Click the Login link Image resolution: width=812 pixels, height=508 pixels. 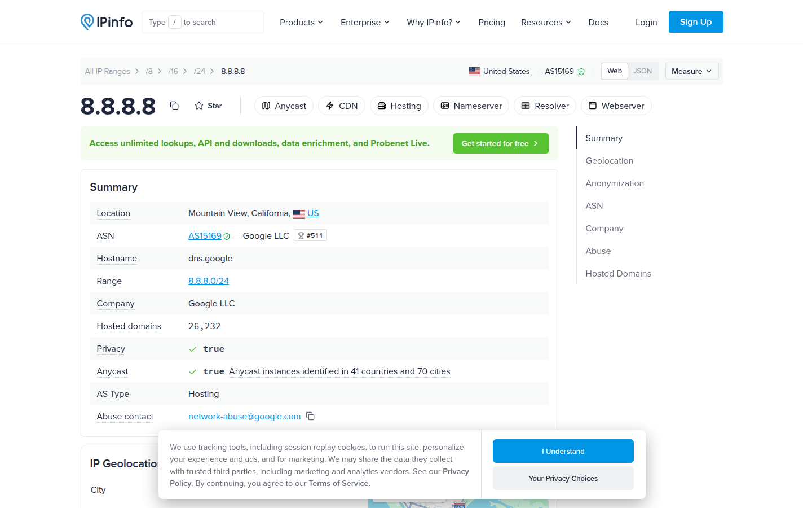(x=646, y=22)
